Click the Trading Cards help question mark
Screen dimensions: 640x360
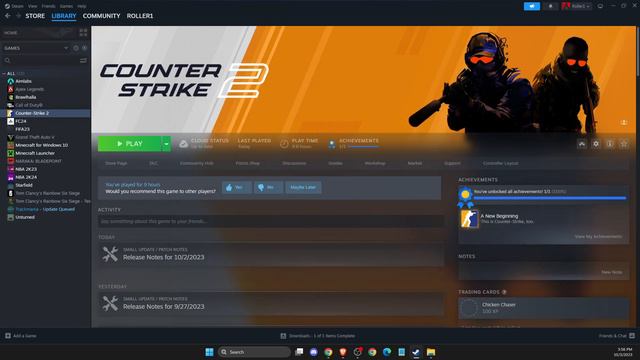point(504,292)
